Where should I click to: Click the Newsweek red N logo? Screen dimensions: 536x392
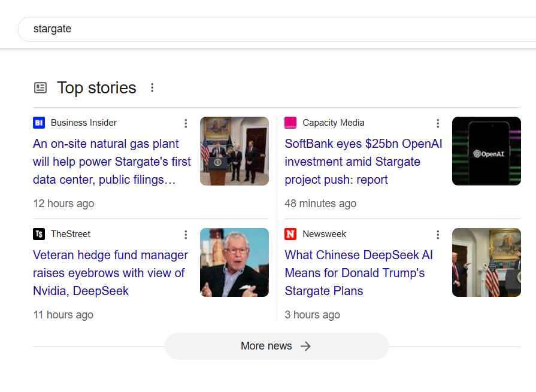pos(290,234)
